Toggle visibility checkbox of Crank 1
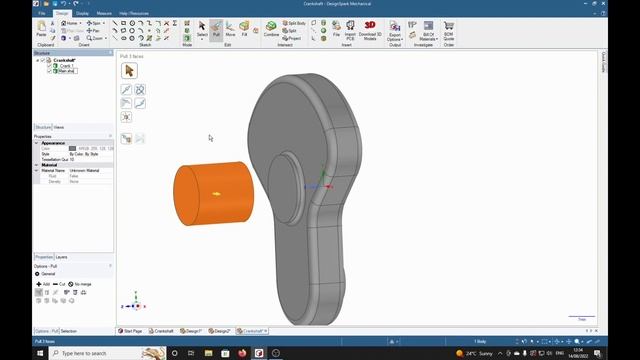The width and height of the screenshot is (640, 360). tap(50, 66)
